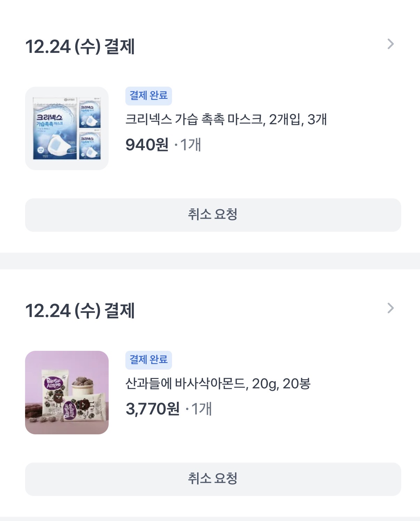Click the 1개 quantity beside 940원
This screenshot has width=420, height=521.
(190, 145)
